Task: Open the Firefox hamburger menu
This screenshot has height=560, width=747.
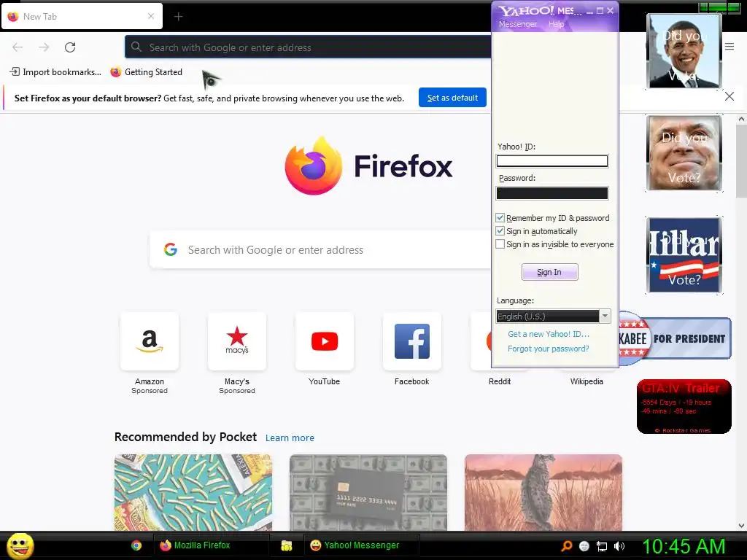Action: tap(729, 47)
